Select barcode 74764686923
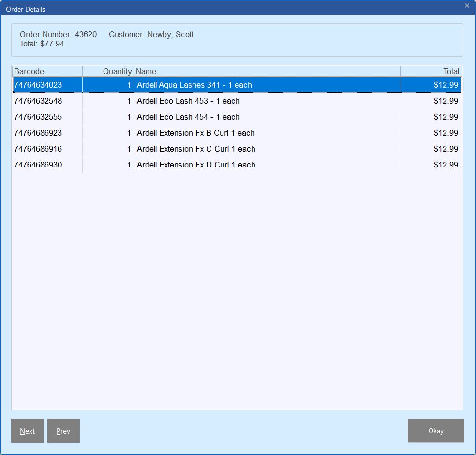The height and width of the screenshot is (455, 476). [x=38, y=133]
